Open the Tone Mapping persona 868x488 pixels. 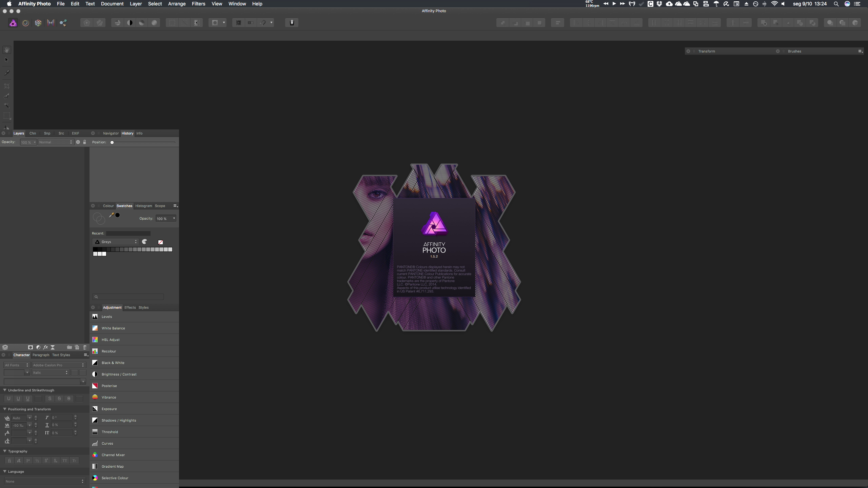(51, 23)
